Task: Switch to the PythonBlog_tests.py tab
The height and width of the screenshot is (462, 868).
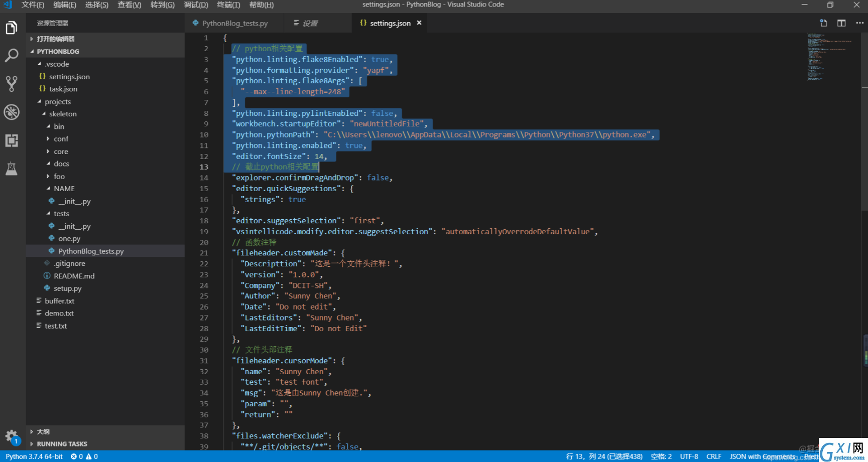Action: pyautogui.click(x=235, y=23)
